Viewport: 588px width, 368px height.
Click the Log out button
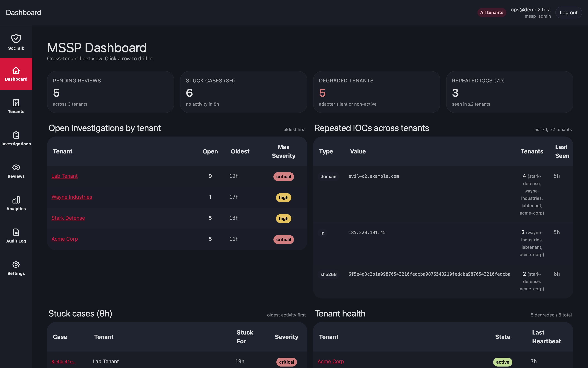tap(568, 12)
